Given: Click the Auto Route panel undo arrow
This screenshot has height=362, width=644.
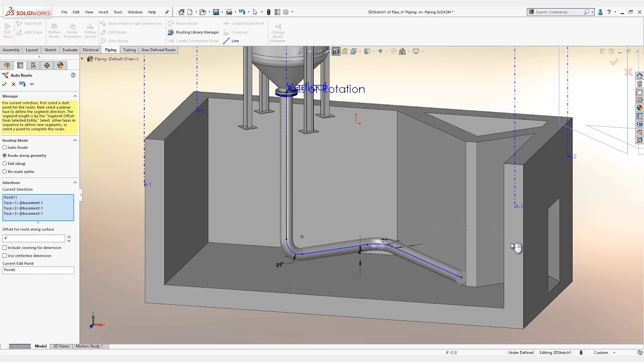Looking at the screenshot, I should pos(22,84).
